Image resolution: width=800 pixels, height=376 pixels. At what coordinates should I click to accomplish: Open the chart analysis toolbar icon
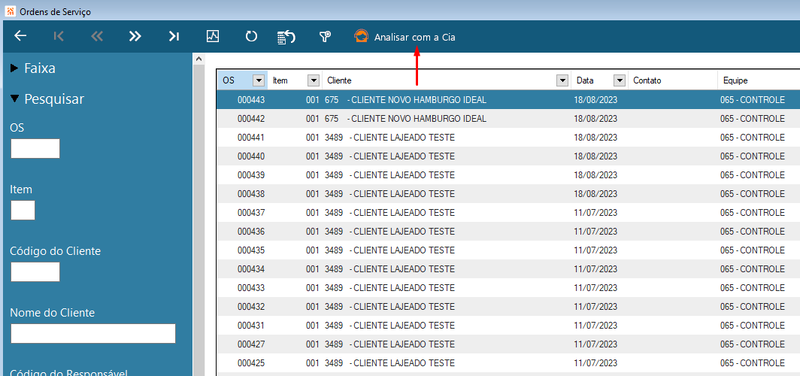pos(212,36)
